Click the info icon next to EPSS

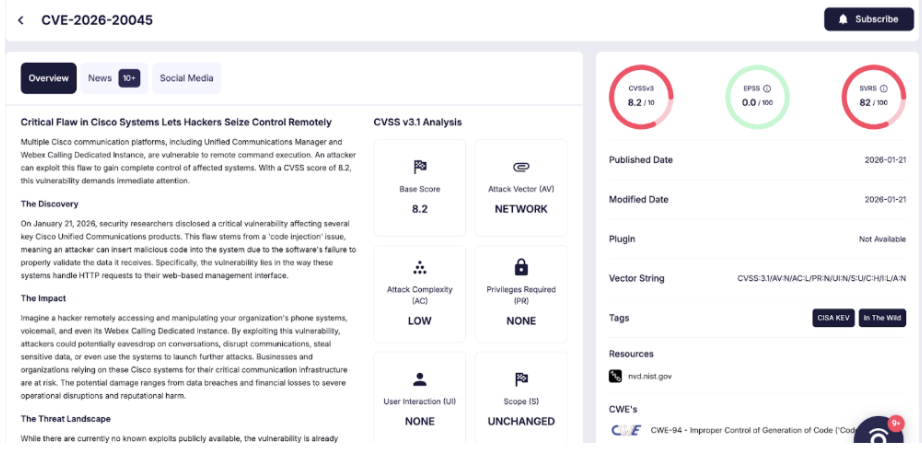tap(769, 89)
